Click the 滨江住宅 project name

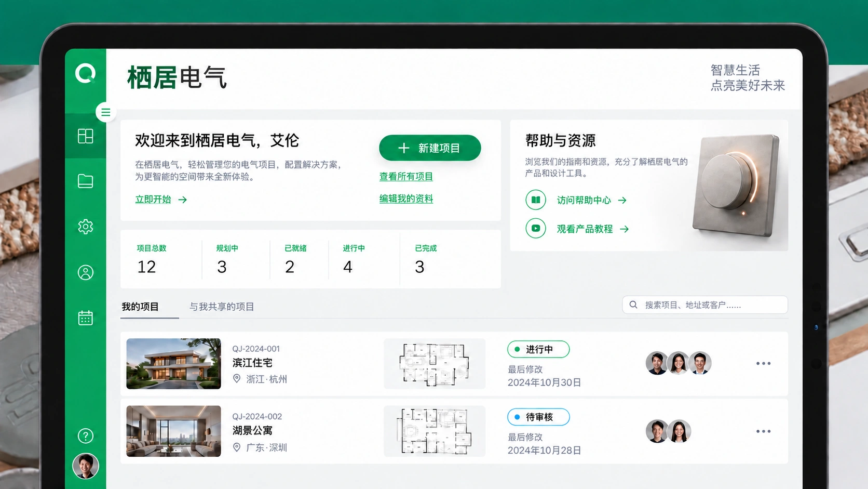pyautogui.click(x=252, y=363)
